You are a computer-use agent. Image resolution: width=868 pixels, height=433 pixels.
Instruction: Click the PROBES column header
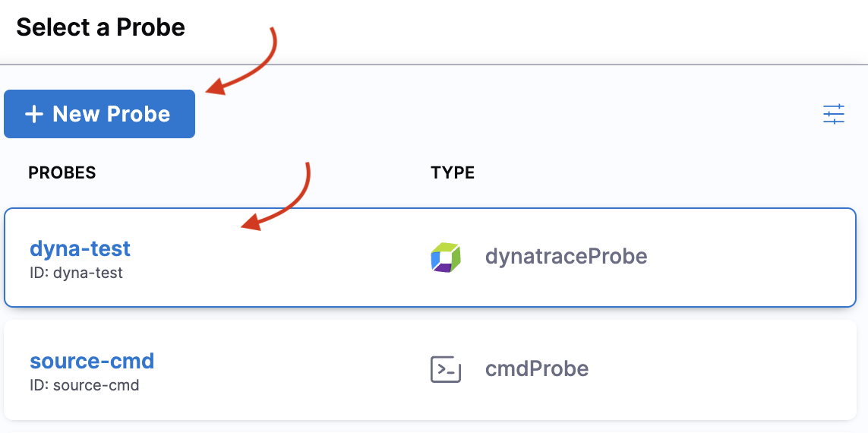[62, 173]
